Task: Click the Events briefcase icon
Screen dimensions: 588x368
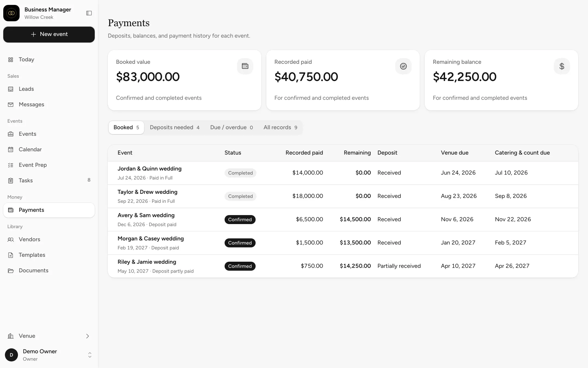Action: click(x=11, y=134)
